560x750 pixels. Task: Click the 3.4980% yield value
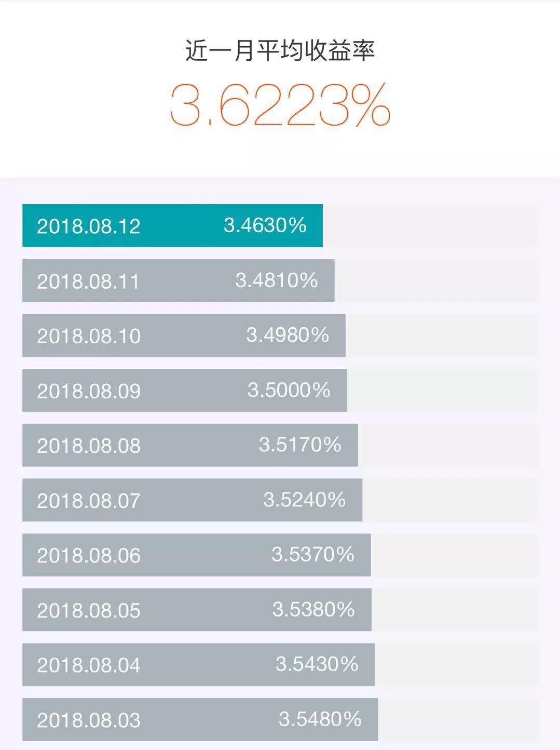pyautogui.click(x=288, y=335)
